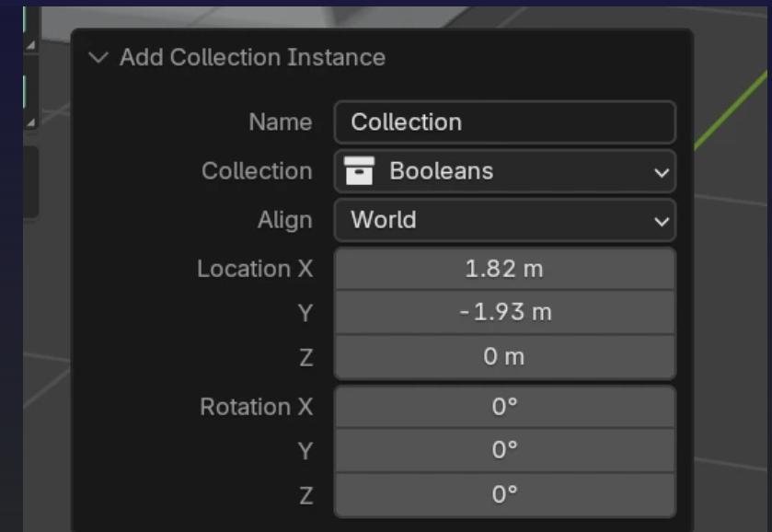Select the Rotation Z value field

pyautogui.click(x=504, y=494)
